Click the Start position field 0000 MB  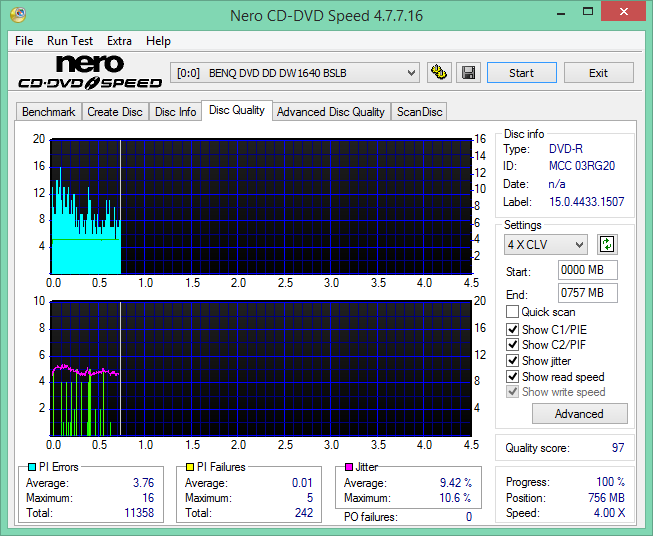588,270
